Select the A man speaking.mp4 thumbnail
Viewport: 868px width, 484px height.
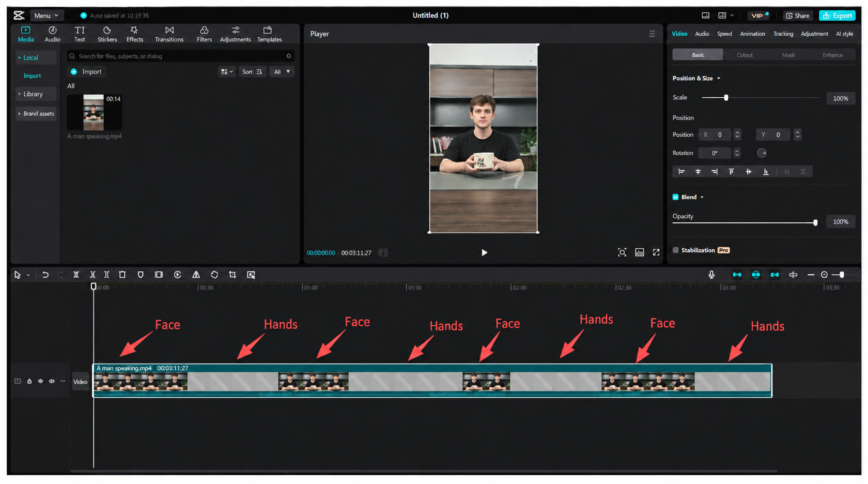[x=94, y=112]
